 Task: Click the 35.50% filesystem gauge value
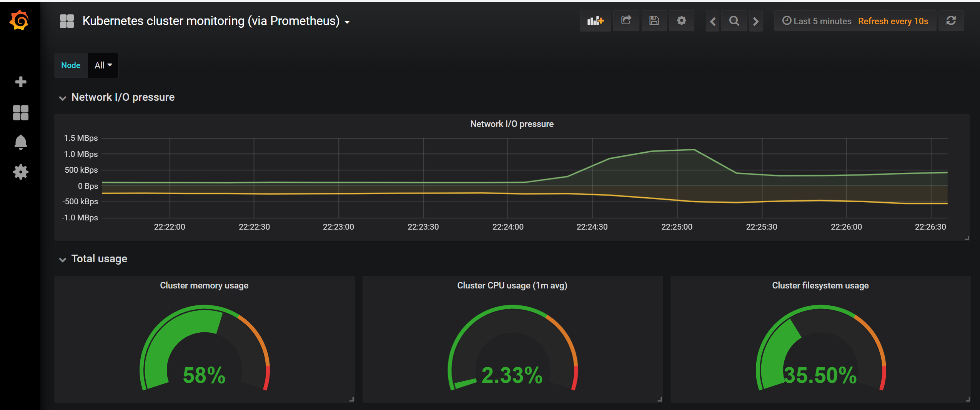point(820,375)
